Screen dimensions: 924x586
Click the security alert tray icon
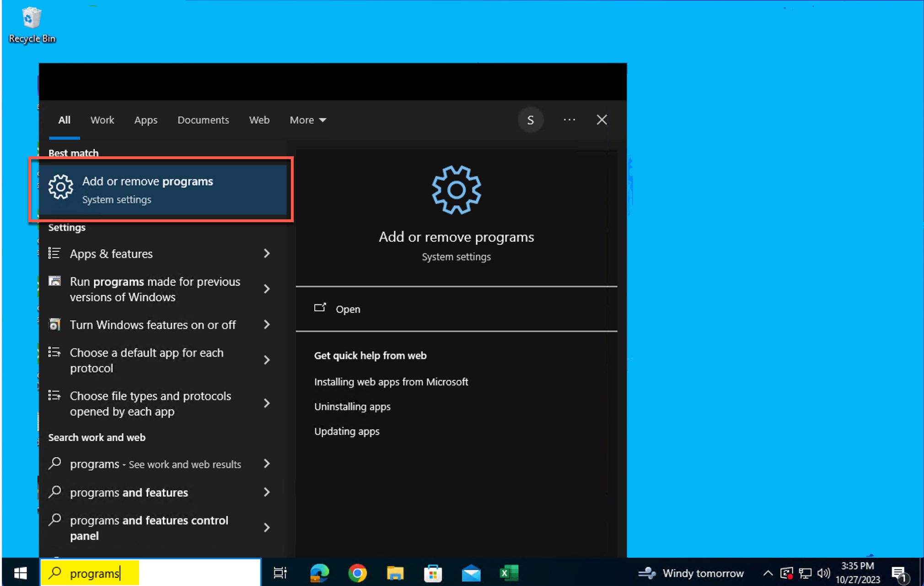[x=787, y=573]
